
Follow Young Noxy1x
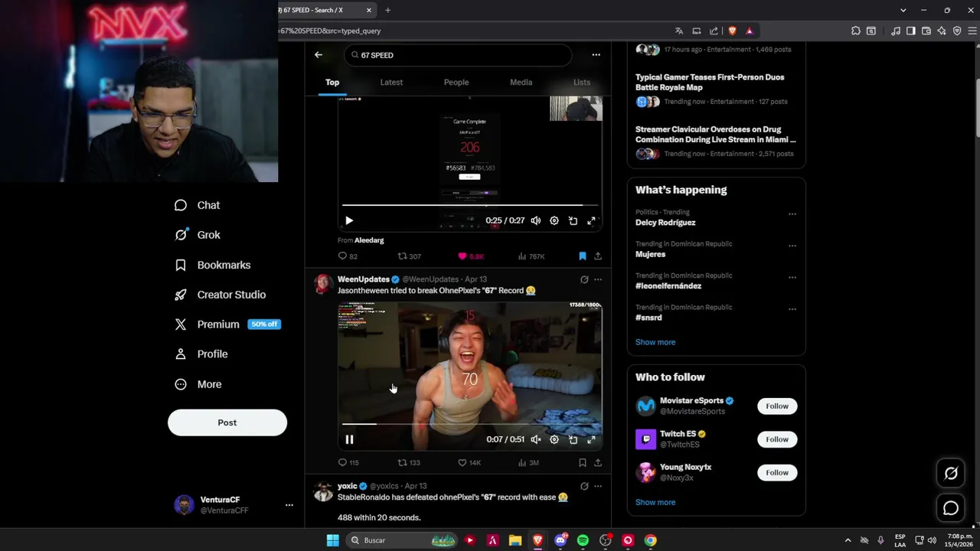pos(777,473)
